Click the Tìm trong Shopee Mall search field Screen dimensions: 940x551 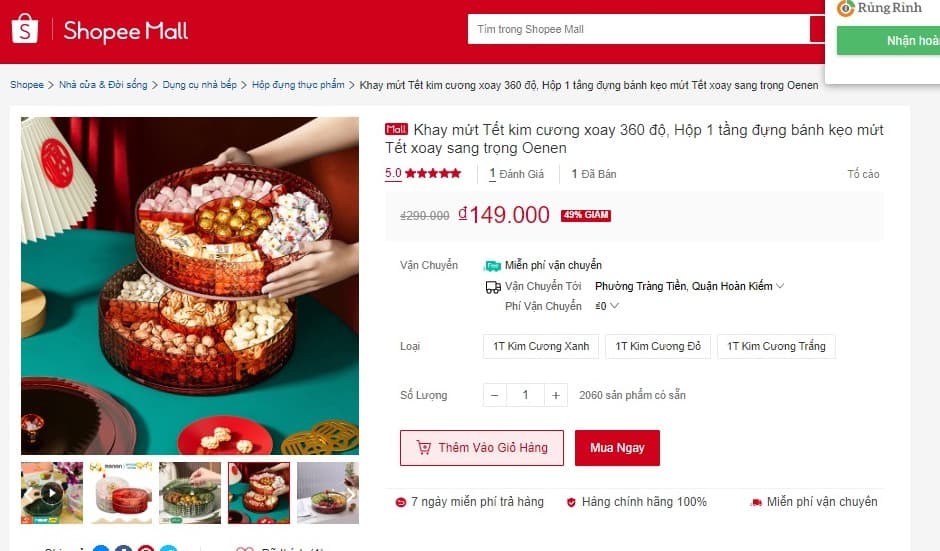click(x=638, y=29)
